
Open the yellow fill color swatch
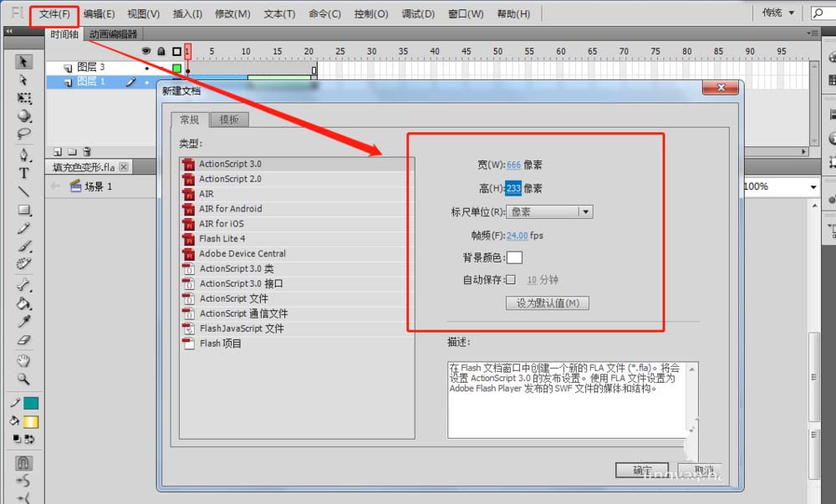(x=31, y=422)
